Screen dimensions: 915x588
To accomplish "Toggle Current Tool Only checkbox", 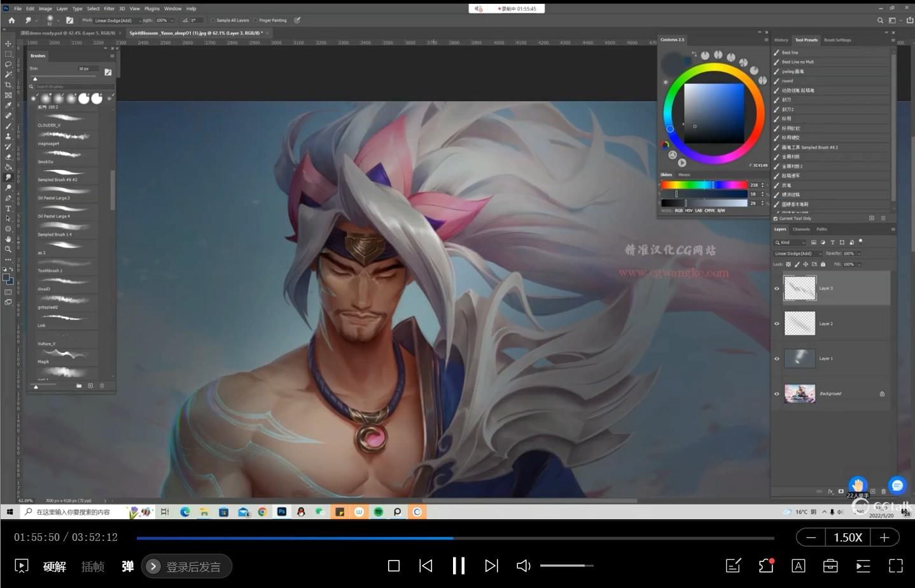I will (x=776, y=218).
